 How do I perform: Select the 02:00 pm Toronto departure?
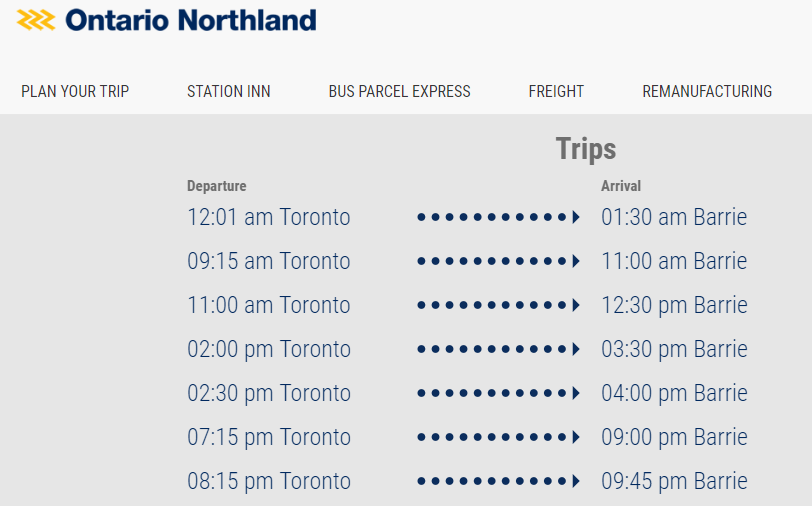coord(269,349)
